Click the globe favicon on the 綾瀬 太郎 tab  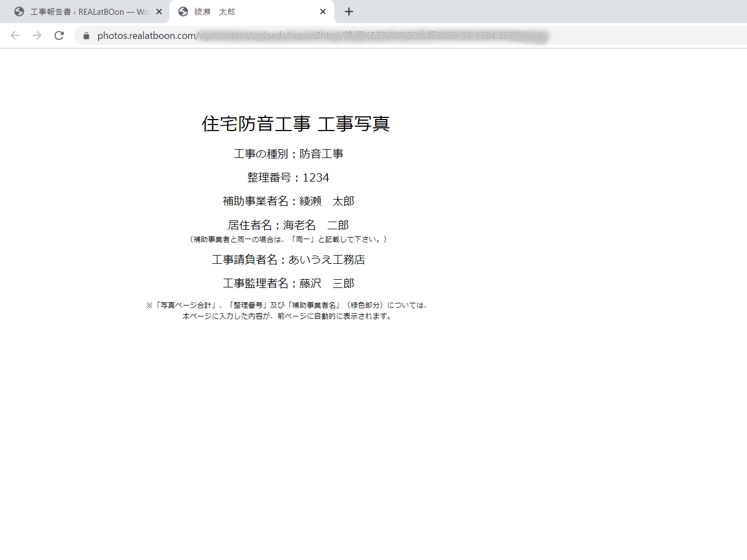click(x=183, y=12)
